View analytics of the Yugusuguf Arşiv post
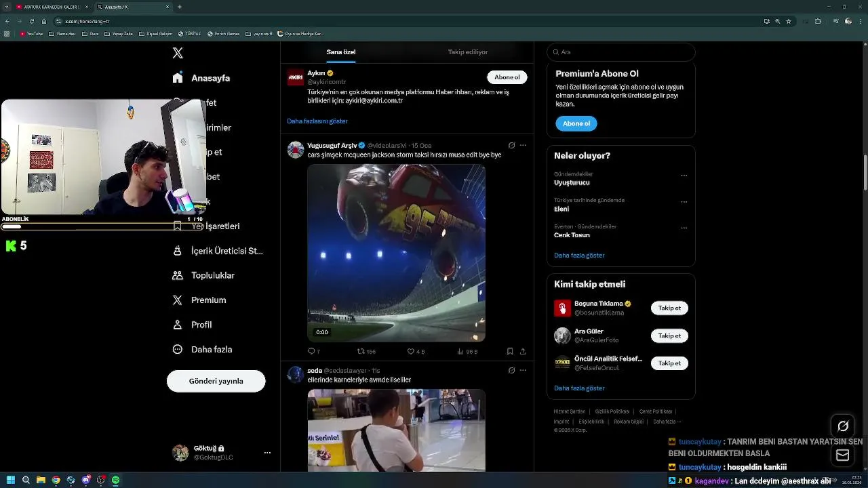The width and height of the screenshot is (868, 488). (468, 352)
